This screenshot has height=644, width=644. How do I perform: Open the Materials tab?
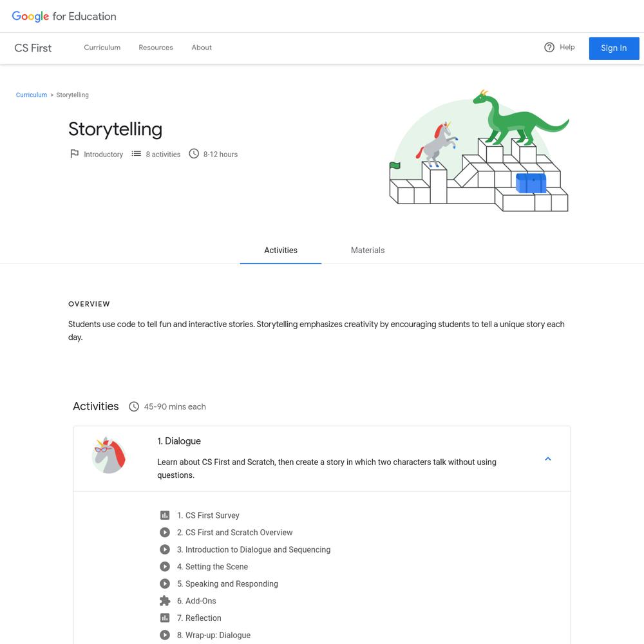[x=368, y=250]
